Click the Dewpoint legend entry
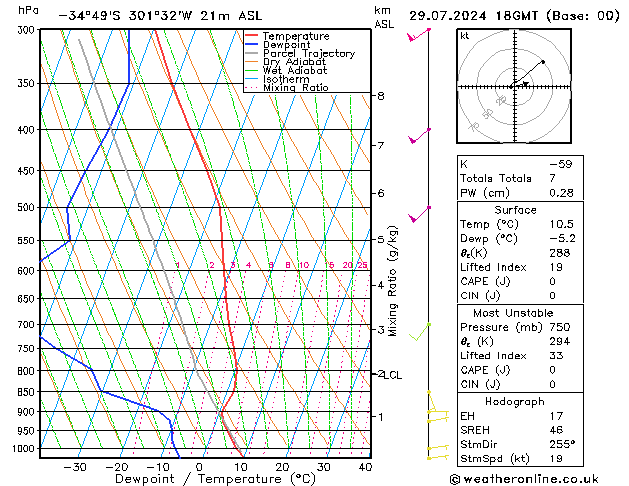 click(286, 45)
